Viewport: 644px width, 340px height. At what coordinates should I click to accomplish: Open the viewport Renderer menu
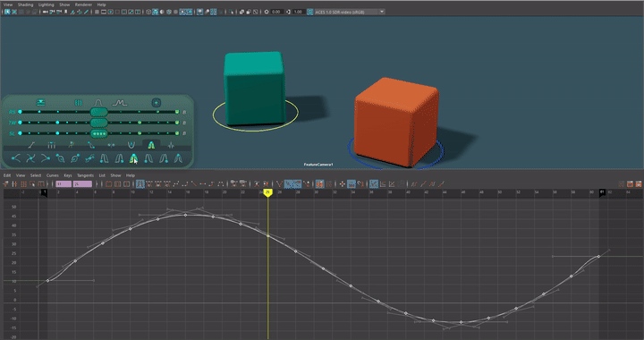pos(83,4)
